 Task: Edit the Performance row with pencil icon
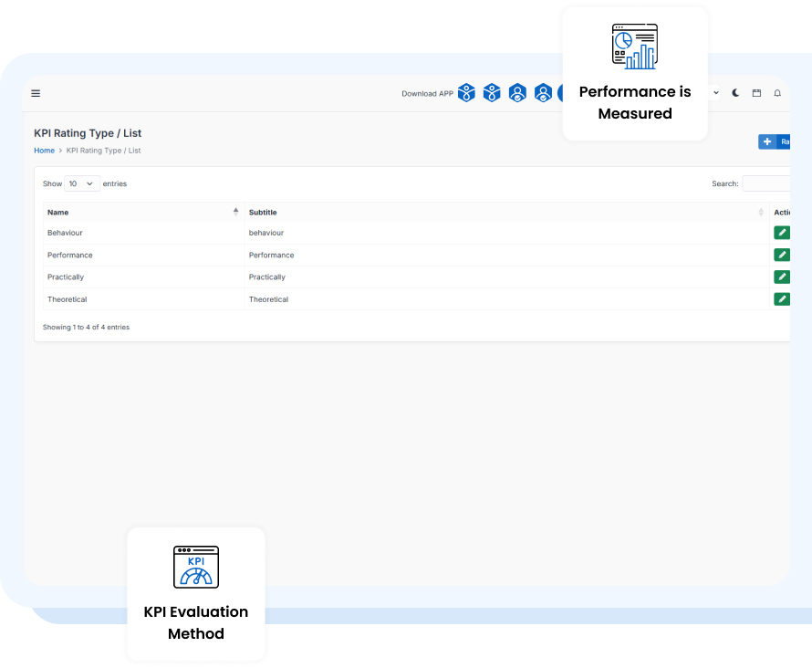click(782, 255)
